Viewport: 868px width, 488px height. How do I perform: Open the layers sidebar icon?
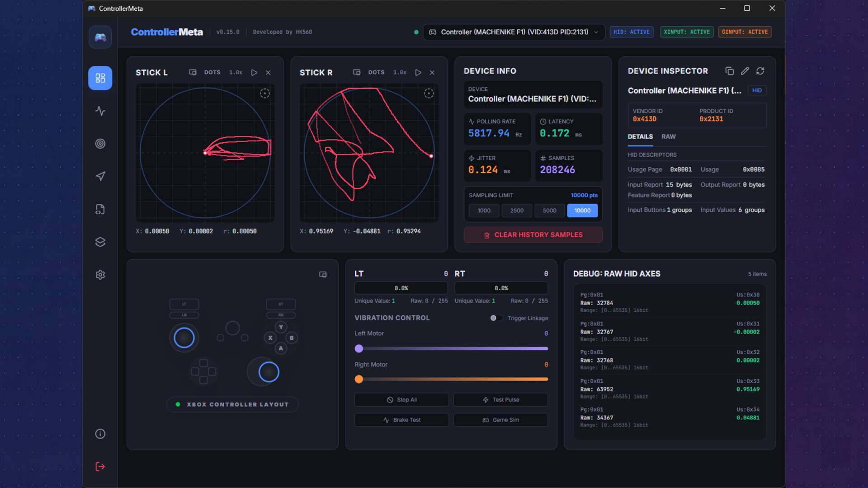(100, 242)
